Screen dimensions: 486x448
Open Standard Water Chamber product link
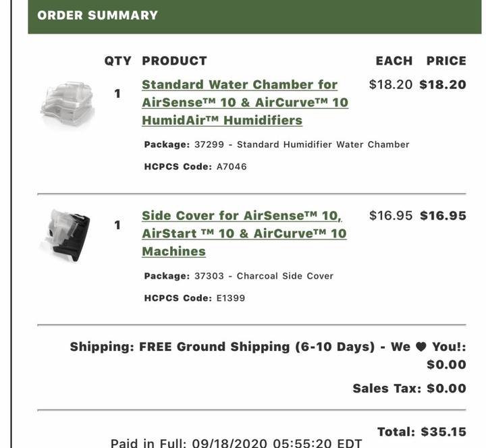pyautogui.click(x=245, y=103)
